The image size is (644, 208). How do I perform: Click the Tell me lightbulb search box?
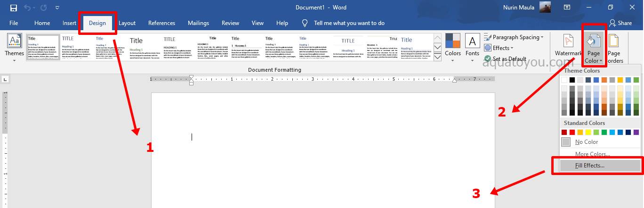pyautogui.click(x=349, y=23)
